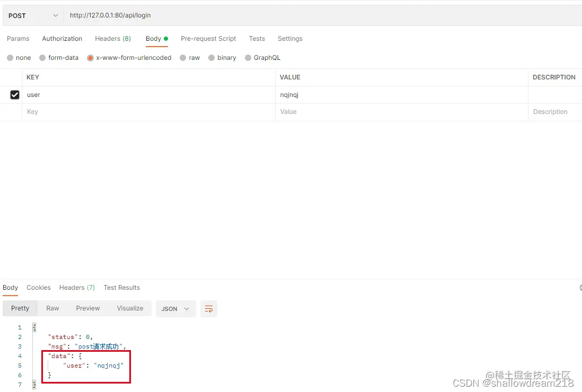Click the user key cell
The image size is (582, 392).
148,95
